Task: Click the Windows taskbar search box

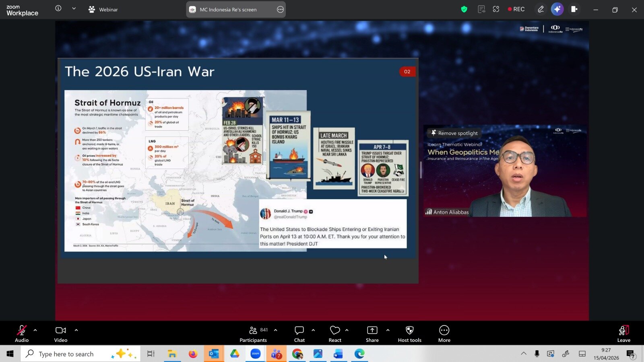Action: (x=80, y=354)
